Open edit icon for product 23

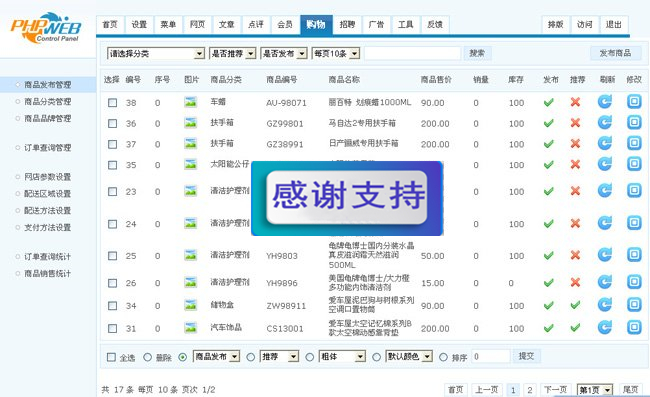pyautogui.click(x=634, y=190)
